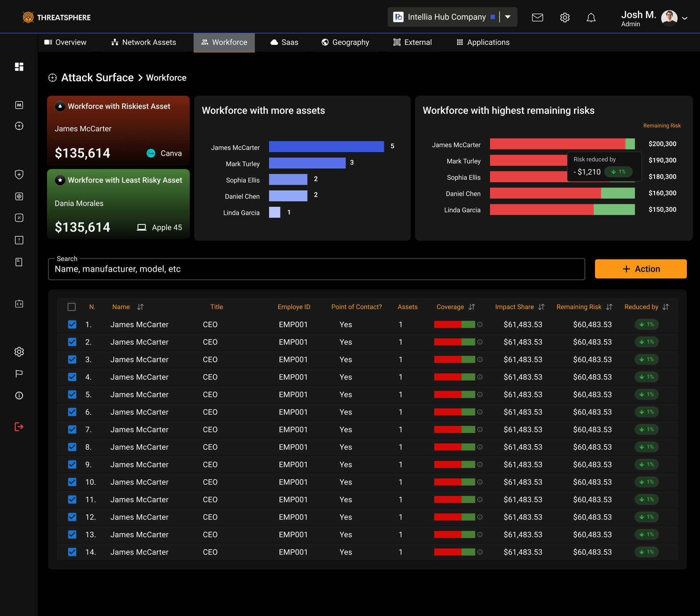This screenshot has height=616, width=700.
Task: Click the Search input field
Action: click(x=316, y=269)
